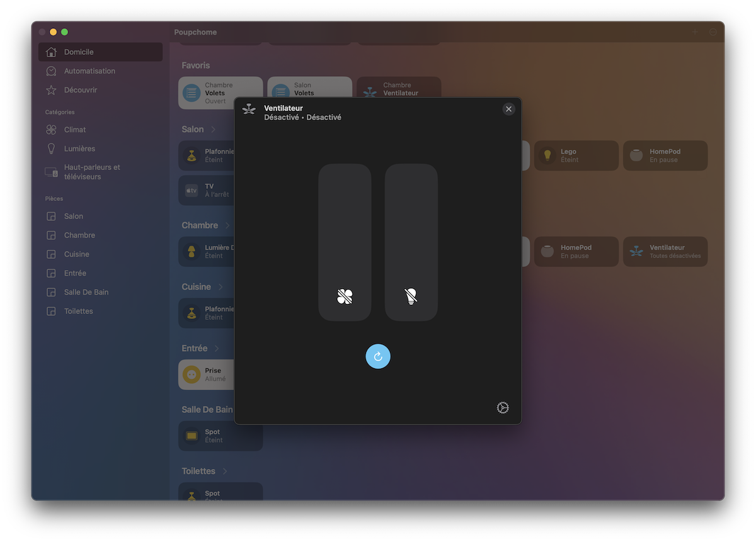
Task: Toggle the Chambre Ventilateur favorite tile
Action: pyautogui.click(x=399, y=88)
